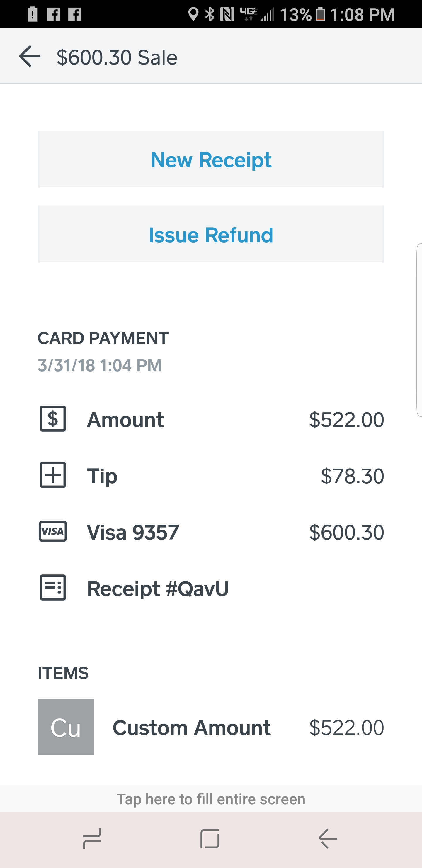The height and width of the screenshot is (868, 422).
Task: Select the Amount $522.00 row
Action: pos(211,419)
